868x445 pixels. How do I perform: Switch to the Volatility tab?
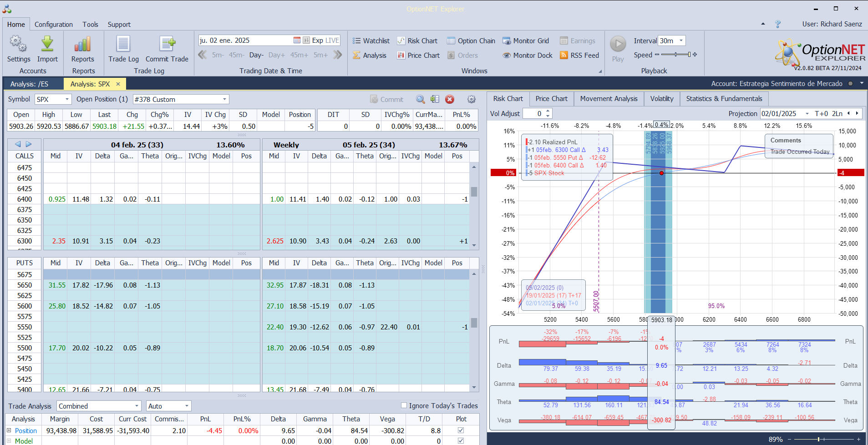coord(661,99)
